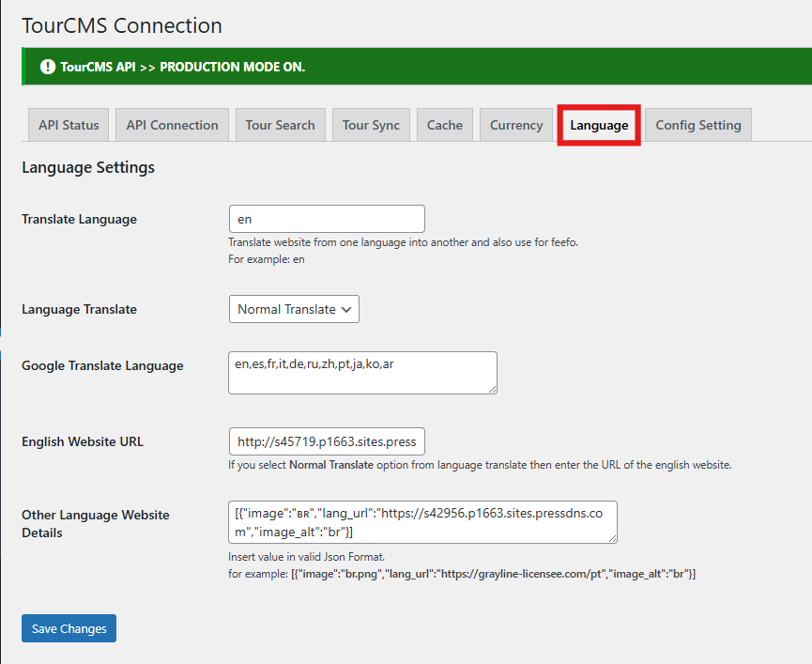Click the resize handle of the JSON details textarea
Screen dimensions: 812x664
click(x=611, y=537)
